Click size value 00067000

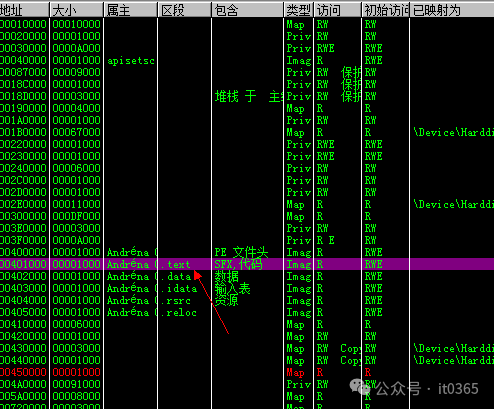click(76, 132)
